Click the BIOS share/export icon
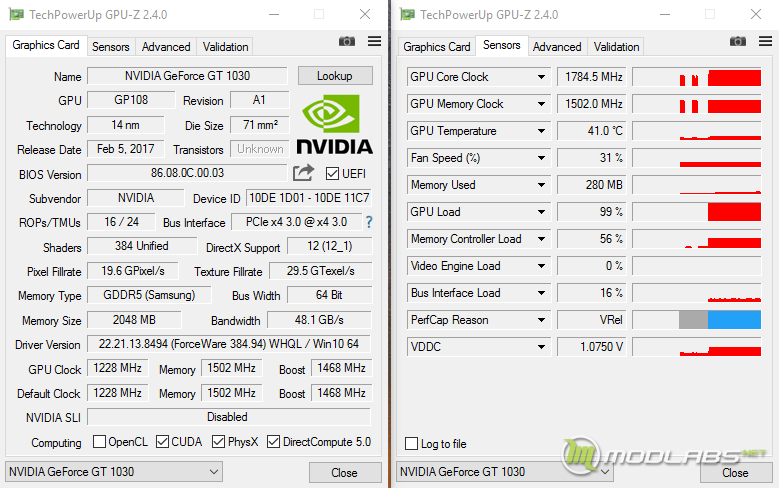Screen dimensions: 779x488 pos(303,173)
